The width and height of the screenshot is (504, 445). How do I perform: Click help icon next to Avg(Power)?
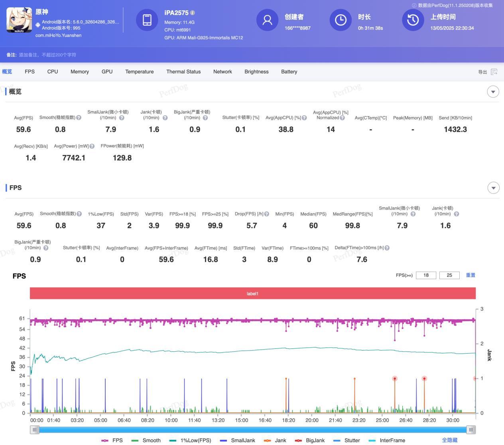click(92, 146)
